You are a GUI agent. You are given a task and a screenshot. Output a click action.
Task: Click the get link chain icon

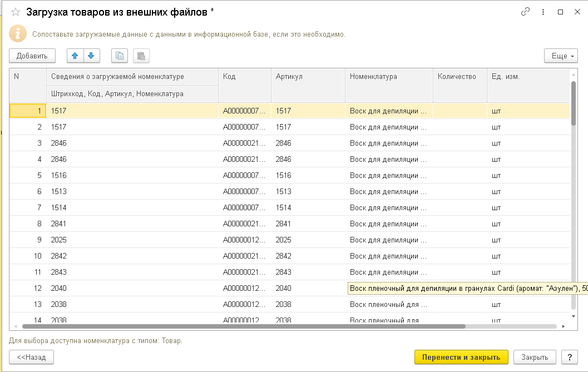(525, 12)
